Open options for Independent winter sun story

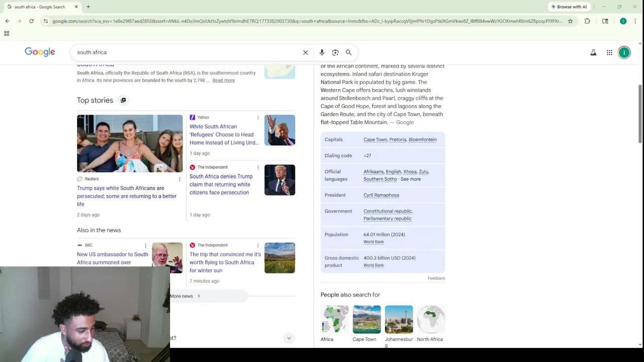[258, 245]
